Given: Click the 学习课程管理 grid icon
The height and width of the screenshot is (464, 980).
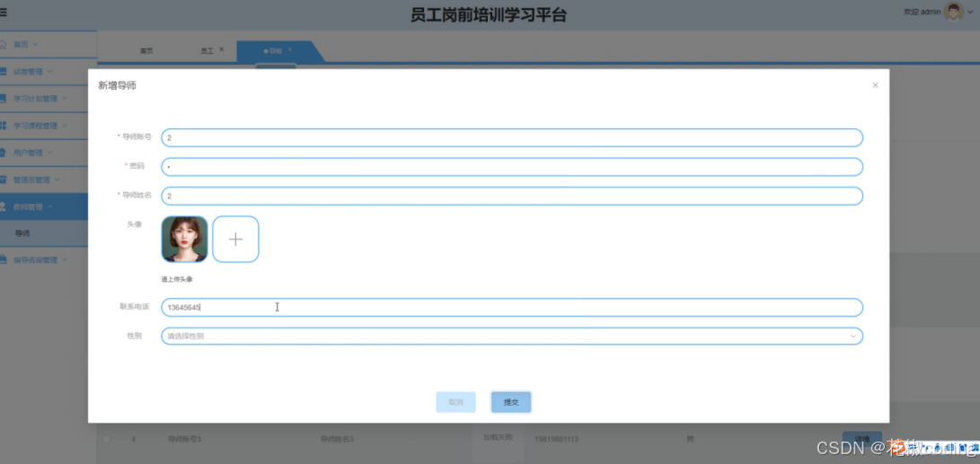Looking at the screenshot, I should click(x=3, y=126).
